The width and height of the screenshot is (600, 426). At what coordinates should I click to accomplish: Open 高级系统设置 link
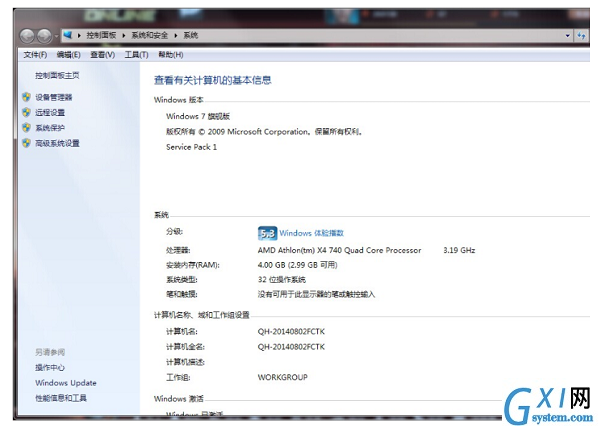tap(57, 143)
